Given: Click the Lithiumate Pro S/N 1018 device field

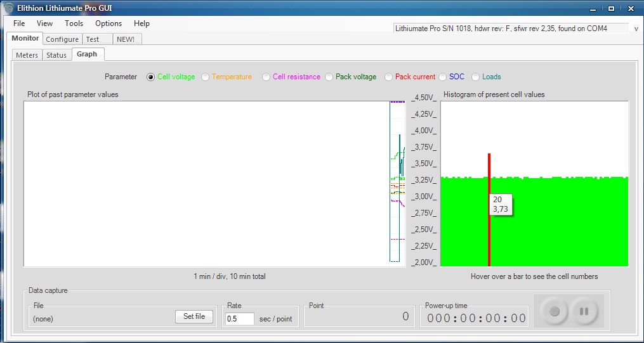Looking at the screenshot, I should (x=511, y=29).
